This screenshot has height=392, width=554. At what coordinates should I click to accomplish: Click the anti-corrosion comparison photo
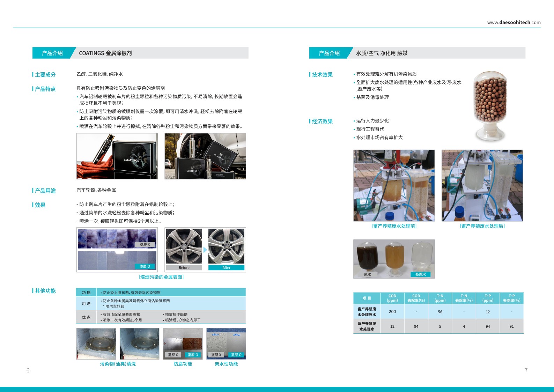coord(183,344)
